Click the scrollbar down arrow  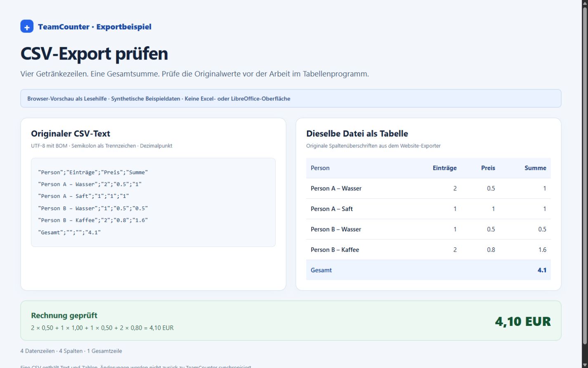(585, 364)
